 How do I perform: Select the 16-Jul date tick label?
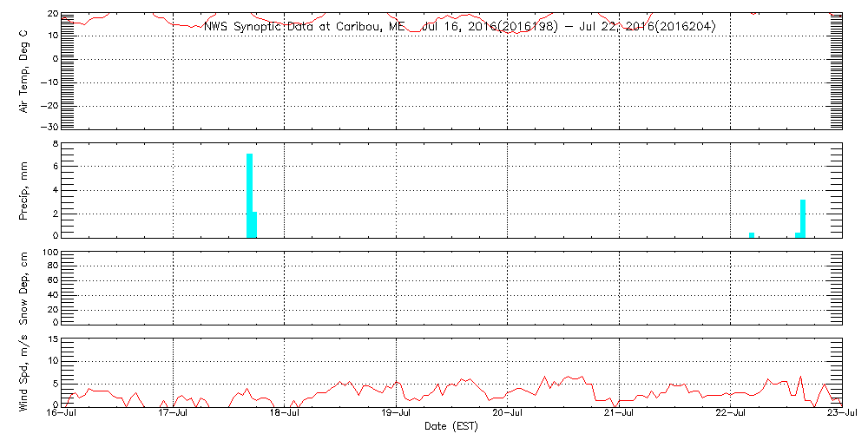(62, 414)
